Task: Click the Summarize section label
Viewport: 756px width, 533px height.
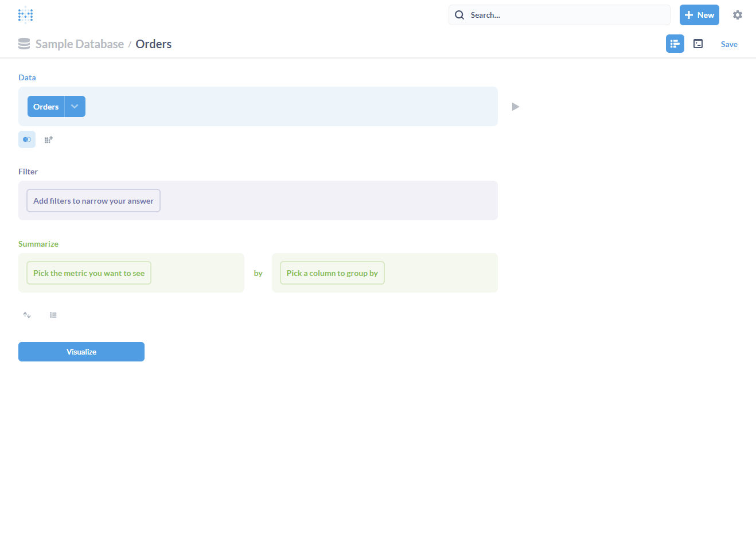Action: (38, 244)
